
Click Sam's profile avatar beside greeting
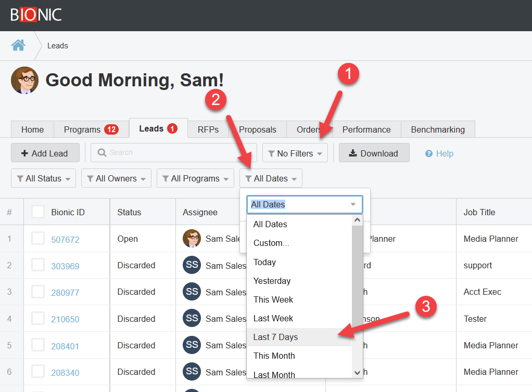[x=24, y=81]
